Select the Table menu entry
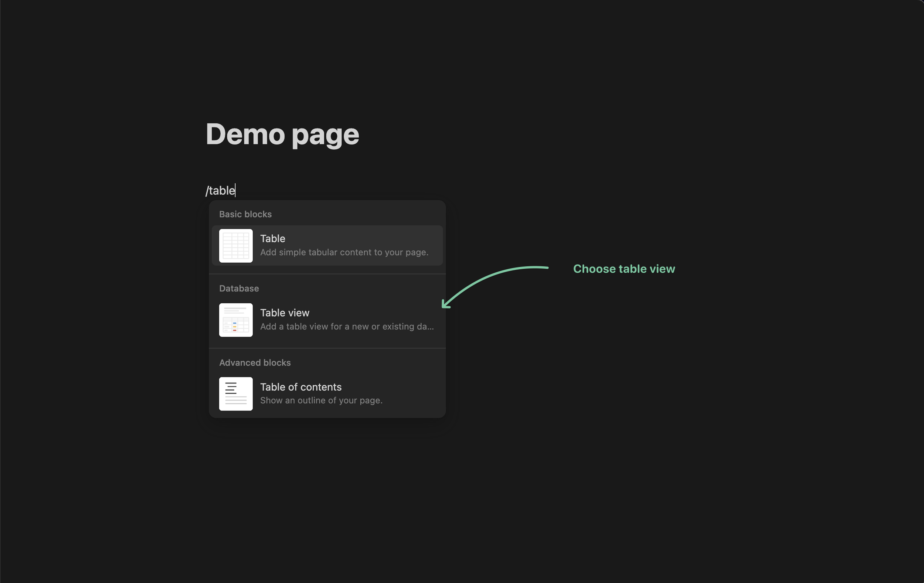 click(345, 245)
